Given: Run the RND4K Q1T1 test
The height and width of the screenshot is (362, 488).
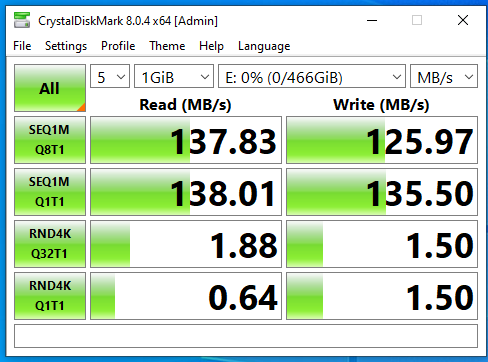Looking at the screenshot, I should [x=50, y=296].
